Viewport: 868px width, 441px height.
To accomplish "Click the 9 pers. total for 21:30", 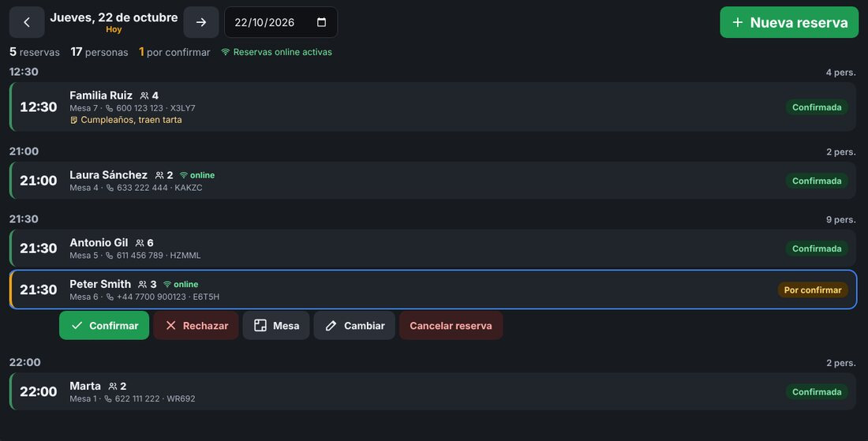I will (x=841, y=219).
